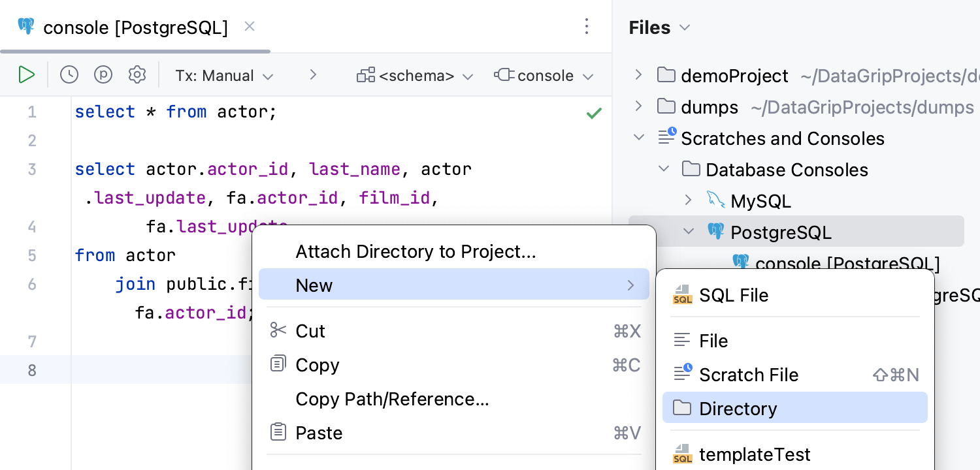Choose Paste from context menu
Viewport: 980px width, 470px height.
click(x=454, y=433)
